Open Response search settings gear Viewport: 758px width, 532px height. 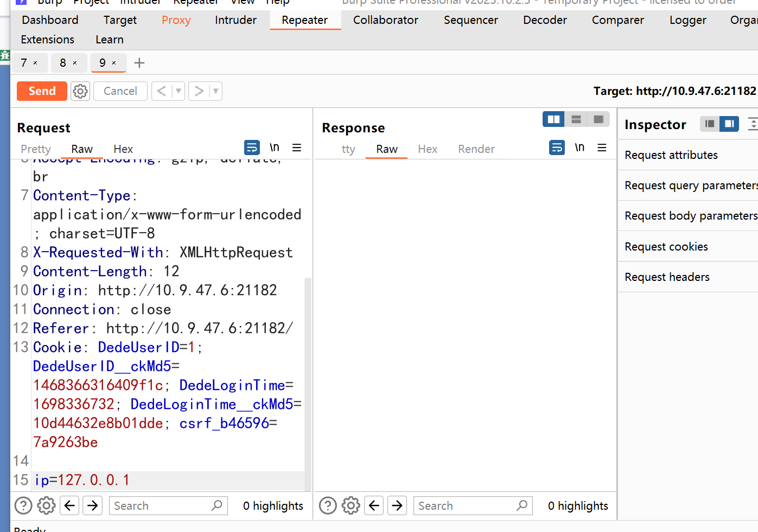coord(351,505)
